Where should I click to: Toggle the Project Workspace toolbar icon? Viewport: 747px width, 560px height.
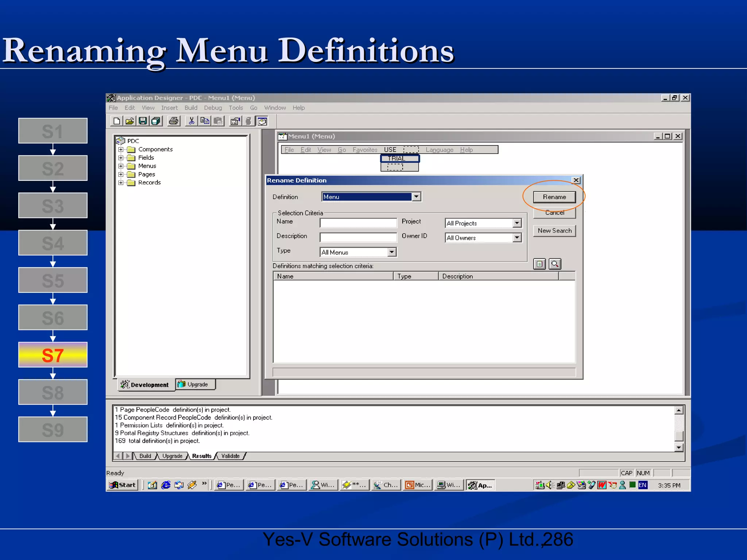[x=262, y=121]
